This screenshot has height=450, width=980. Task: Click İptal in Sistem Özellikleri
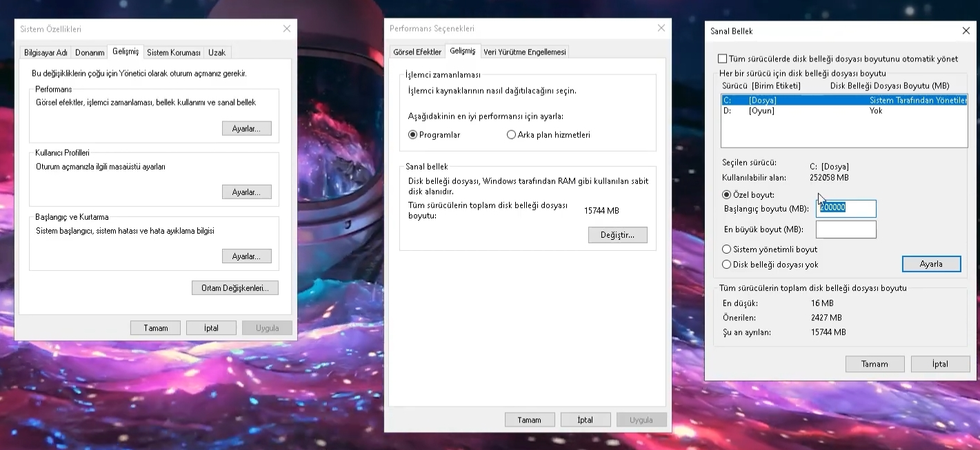click(x=211, y=328)
